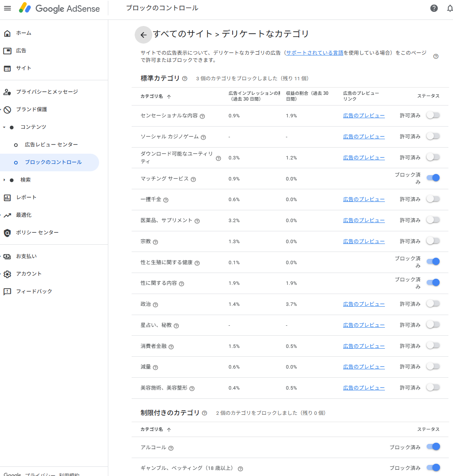This screenshot has width=453, height=476.
Task: Collapse the コンテンツ sidebar section
Action: pyautogui.click(x=4, y=127)
